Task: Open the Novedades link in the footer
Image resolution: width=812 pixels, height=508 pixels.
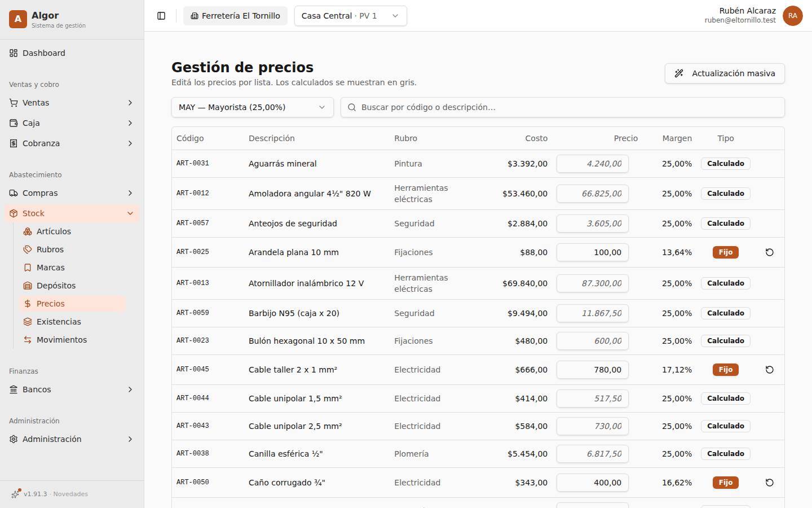Action: click(x=70, y=494)
